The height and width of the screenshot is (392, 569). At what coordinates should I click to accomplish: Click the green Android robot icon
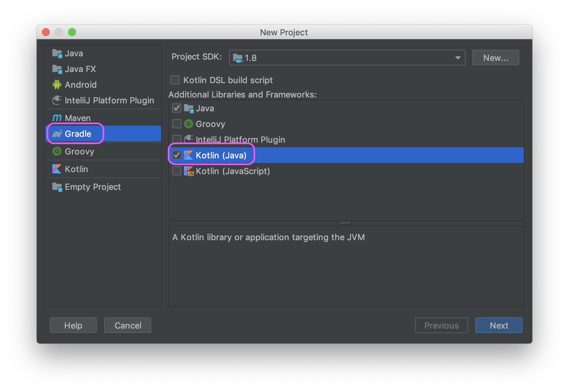tap(57, 84)
